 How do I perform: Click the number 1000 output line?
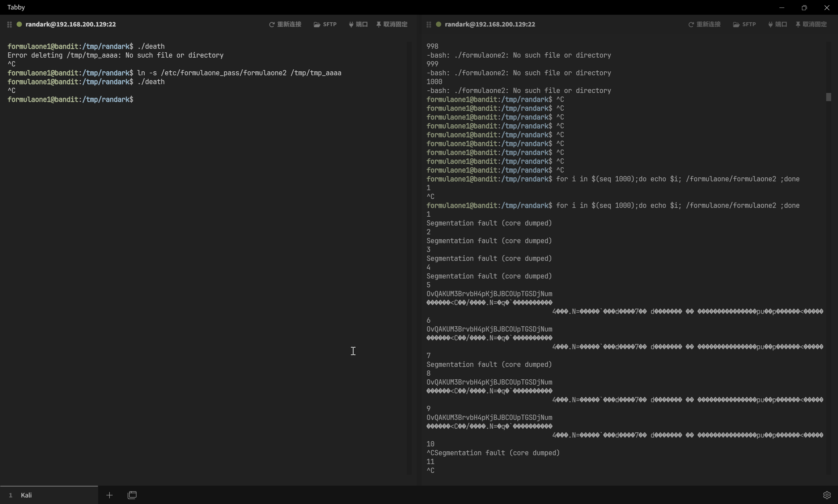pos(434,82)
